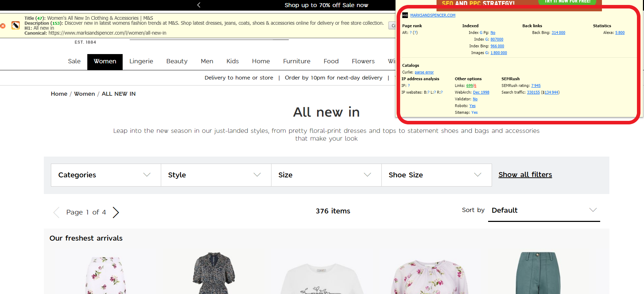Go back with the top banner left arrow
Viewport: 644px width, 294px height.
199,5
